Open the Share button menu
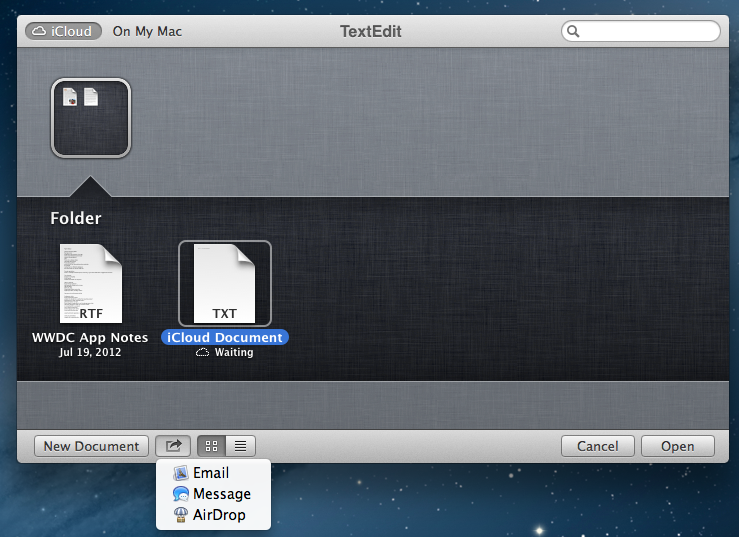The image size is (739, 537). tap(173, 446)
